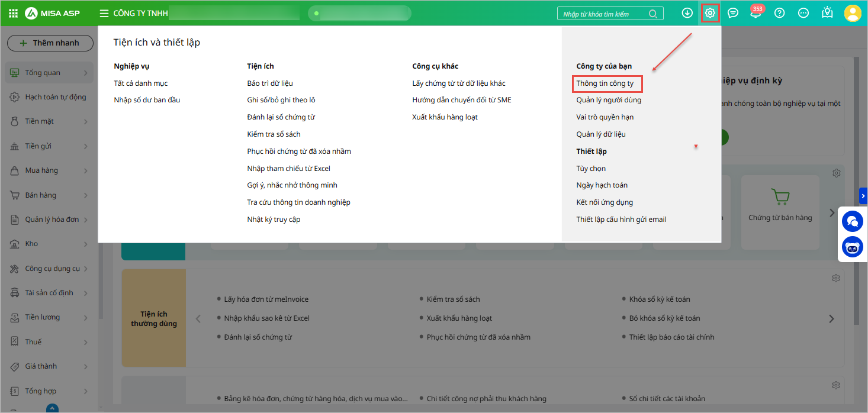Click the Tổng hợp tag icon
This screenshot has height=413, width=868.
click(14, 391)
